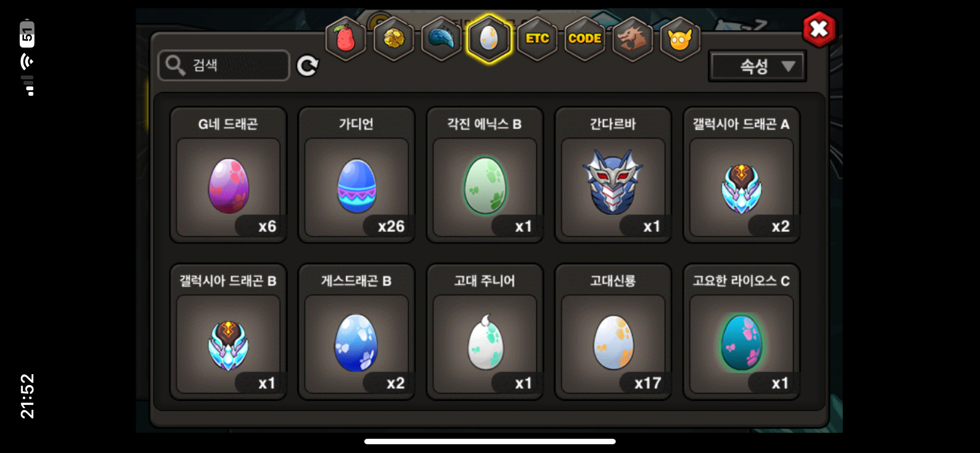980x453 pixels.
Task: Select the 게스드래곤 B blue egg
Action: [x=357, y=332]
